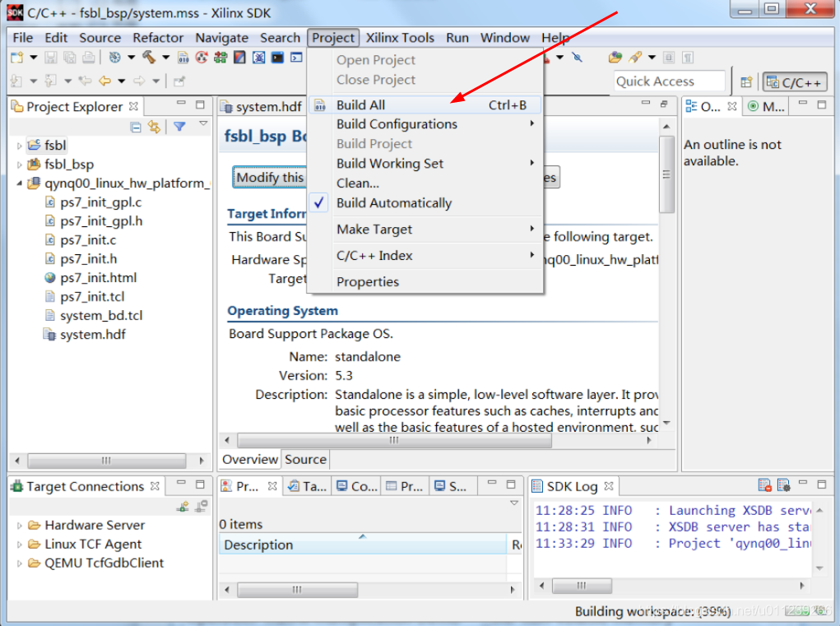840x626 pixels.
Task: Switch to the Overview tab
Action: [249, 460]
